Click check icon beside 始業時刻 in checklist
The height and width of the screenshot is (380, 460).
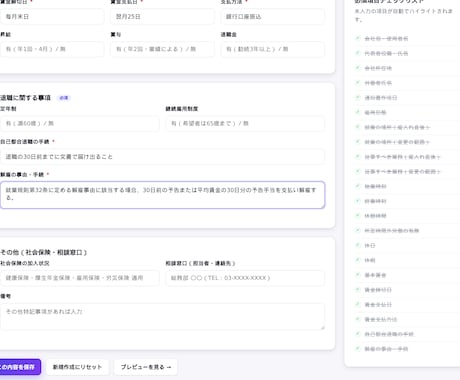[x=358, y=186]
